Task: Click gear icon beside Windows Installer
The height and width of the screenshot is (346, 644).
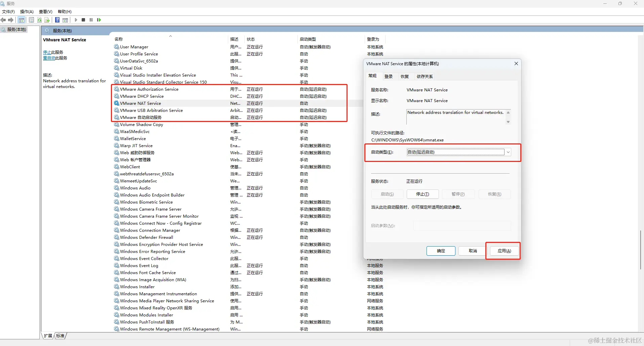Action: [x=117, y=287]
